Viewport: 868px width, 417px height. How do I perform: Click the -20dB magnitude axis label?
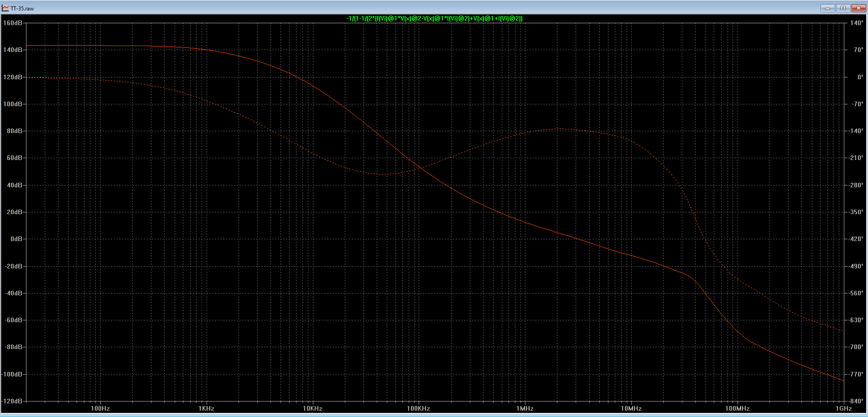(13, 266)
